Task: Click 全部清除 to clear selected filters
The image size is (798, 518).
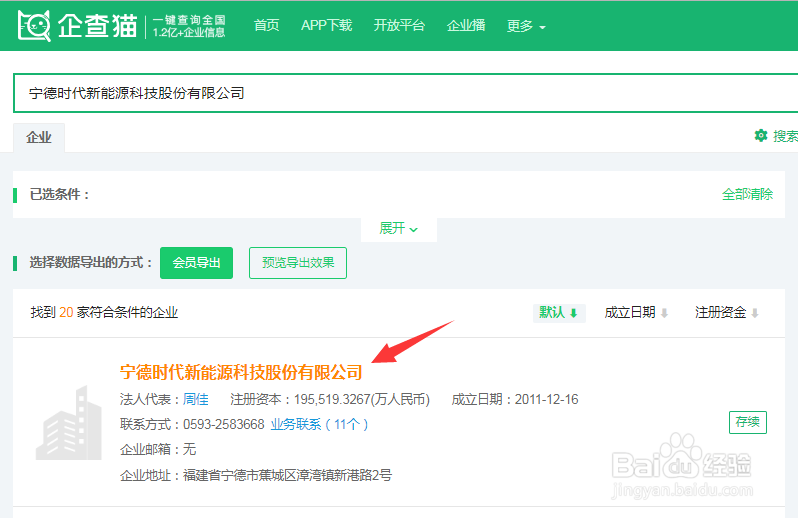Action: tap(747, 194)
